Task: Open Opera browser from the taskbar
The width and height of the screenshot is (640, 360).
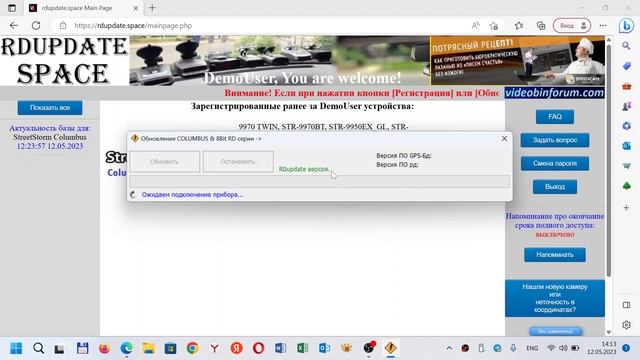Action: coord(258,348)
